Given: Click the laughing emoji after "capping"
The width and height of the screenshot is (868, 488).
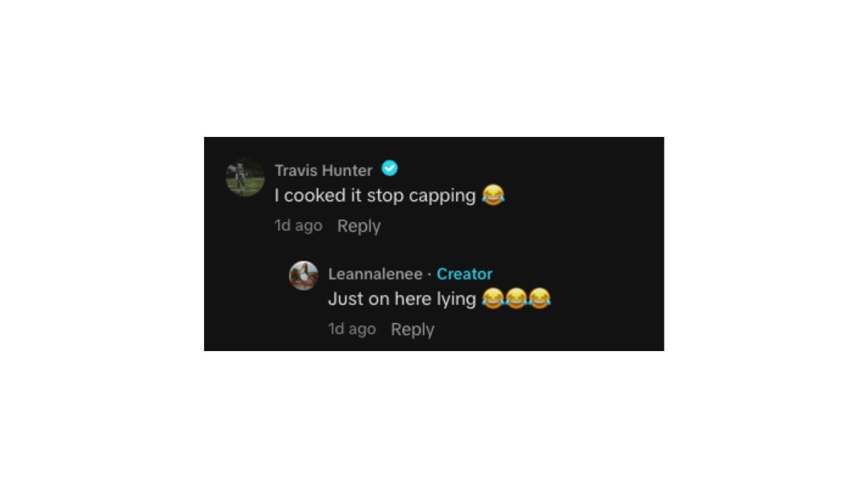Looking at the screenshot, I should [493, 195].
